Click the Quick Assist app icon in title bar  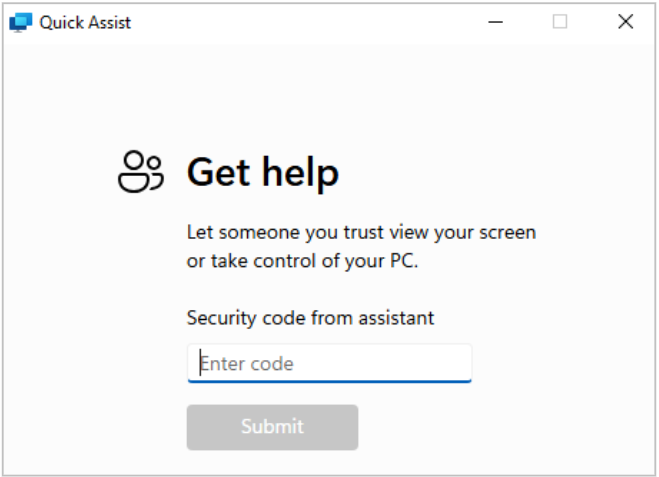[20, 22]
